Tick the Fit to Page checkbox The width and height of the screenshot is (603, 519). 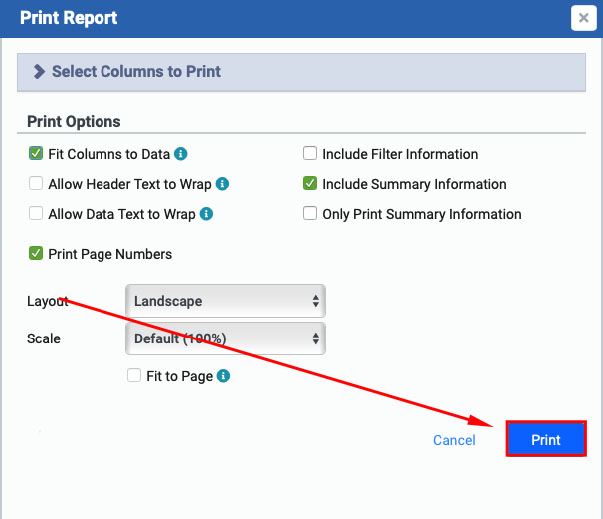click(x=134, y=375)
